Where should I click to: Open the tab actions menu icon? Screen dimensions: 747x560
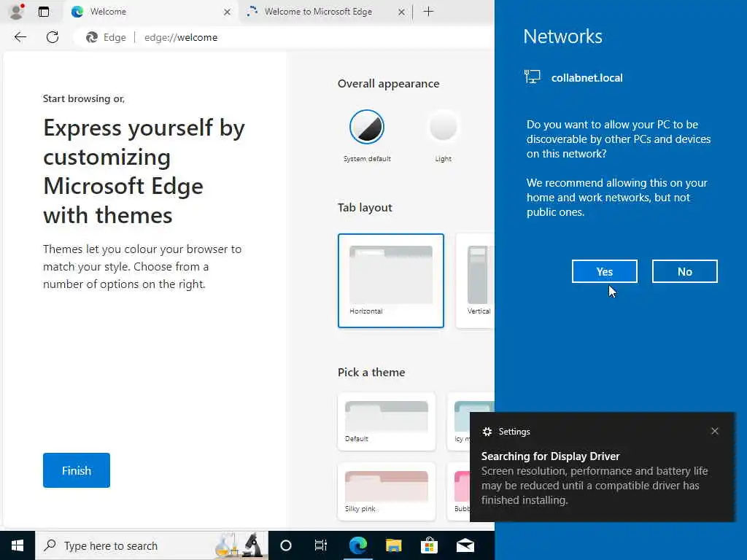[x=44, y=12]
